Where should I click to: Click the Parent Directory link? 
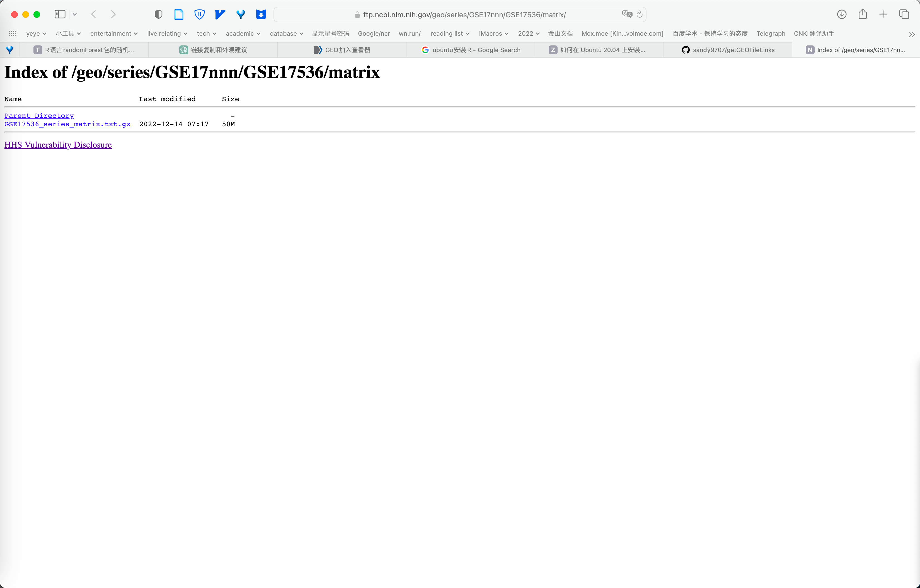(x=38, y=115)
